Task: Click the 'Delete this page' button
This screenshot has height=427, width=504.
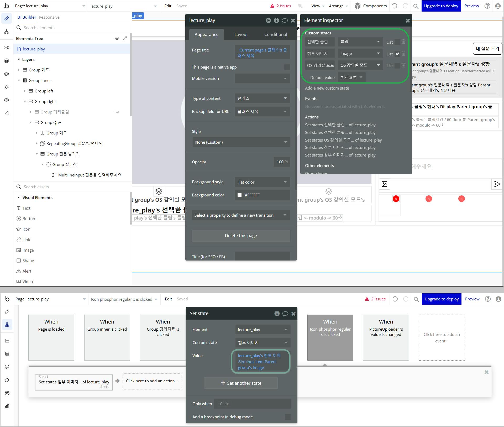Action: (x=241, y=236)
